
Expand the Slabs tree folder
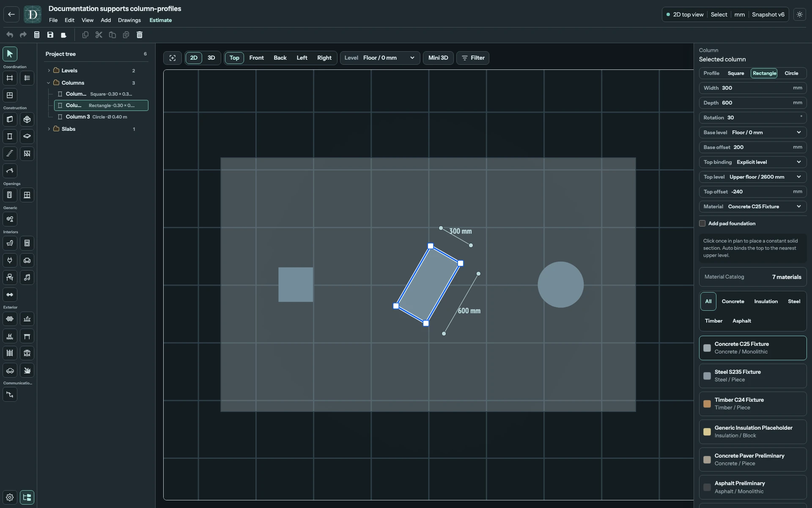pyautogui.click(x=49, y=129)
